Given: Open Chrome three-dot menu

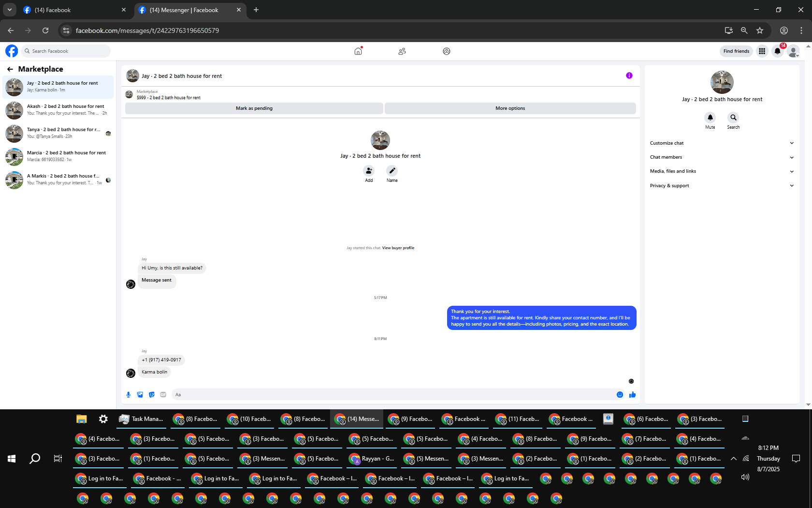Looking at the screenshot, I should coord(801,30).
